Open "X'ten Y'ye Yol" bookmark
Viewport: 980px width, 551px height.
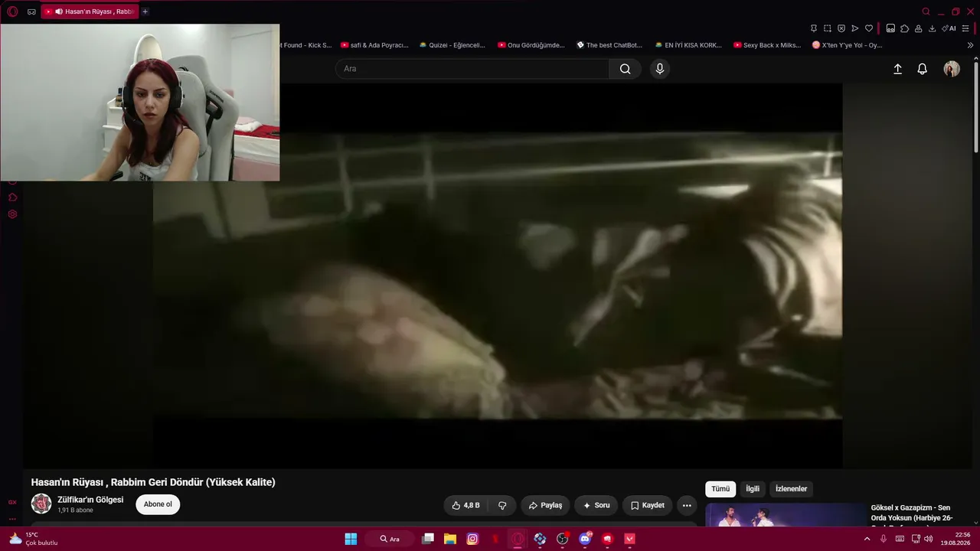click(847, 45)
